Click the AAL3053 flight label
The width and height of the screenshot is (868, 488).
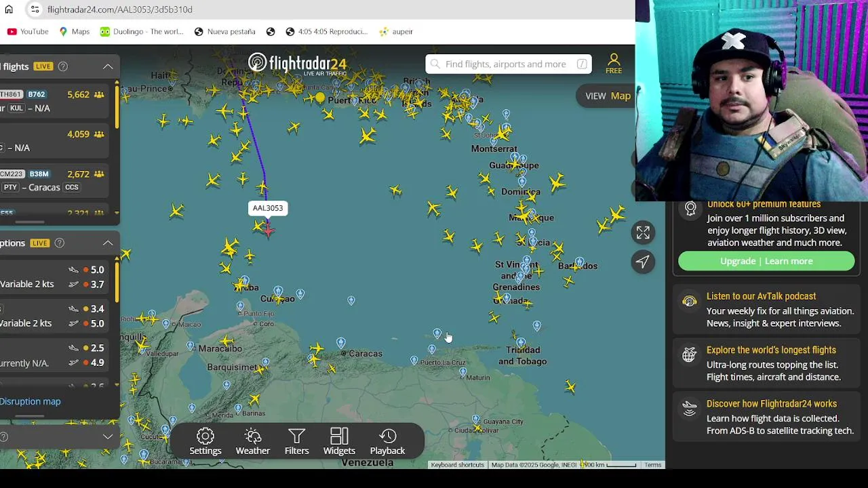click(x=268, y=208)
